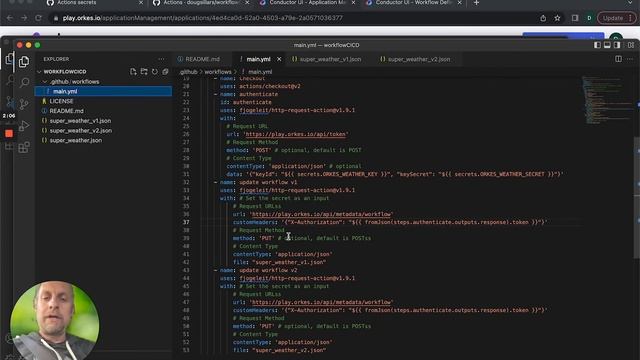Screen dimensions: 640x360
Task: Toggle secondary side bar layout icon
Action: 617,45
